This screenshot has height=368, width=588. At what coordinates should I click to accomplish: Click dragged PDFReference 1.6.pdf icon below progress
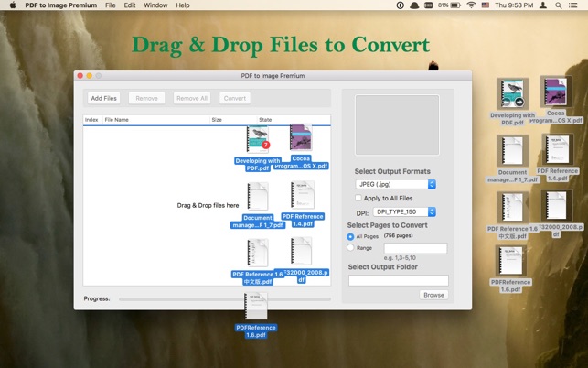tap(256, 307)
